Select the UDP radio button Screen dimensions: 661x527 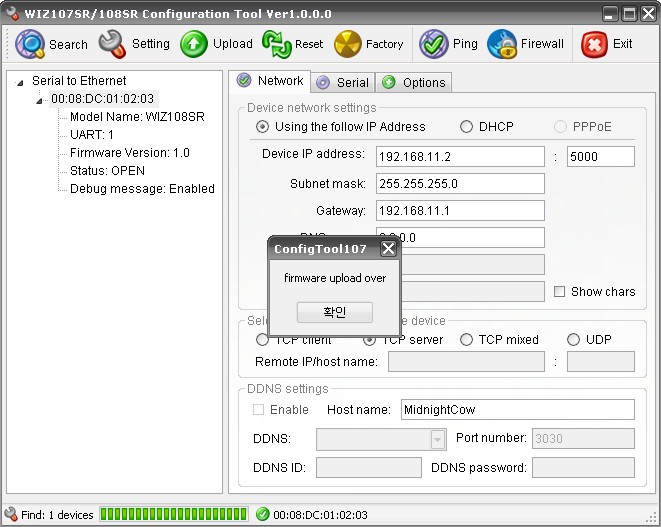(x=573, y=339)
